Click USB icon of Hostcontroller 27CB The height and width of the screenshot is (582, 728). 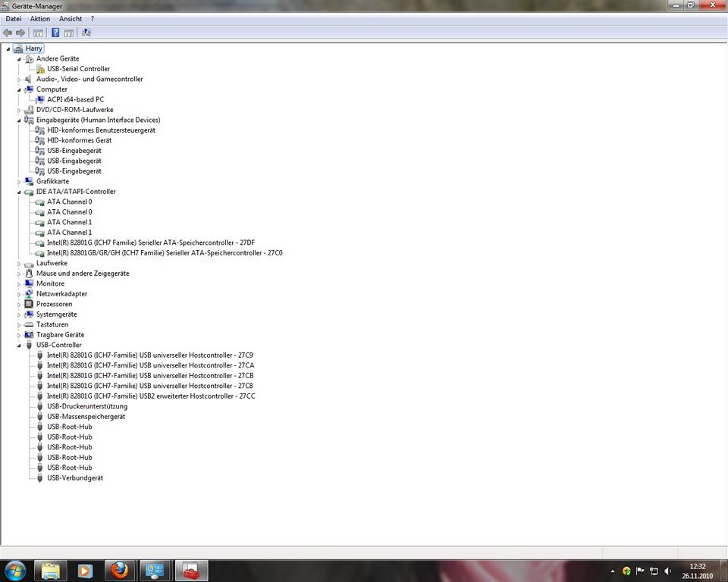[40, 375]
